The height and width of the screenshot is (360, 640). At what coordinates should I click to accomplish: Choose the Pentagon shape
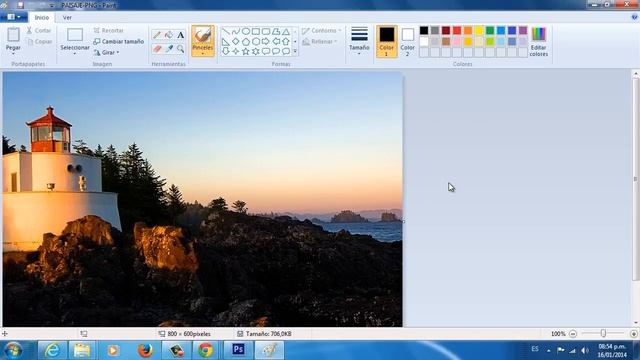[x=246, y=41]
